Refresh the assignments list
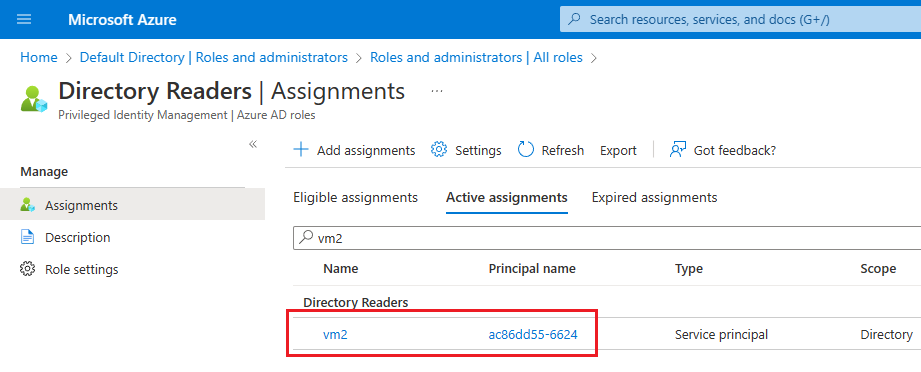 click(551, 150)
